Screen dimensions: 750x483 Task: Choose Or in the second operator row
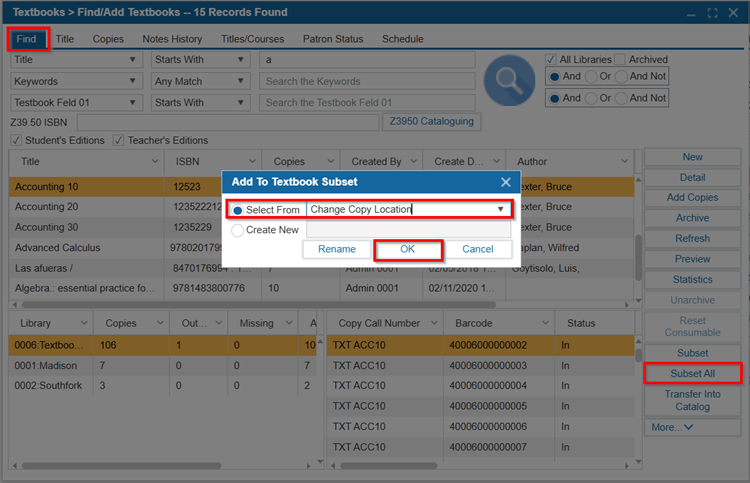click(x=591, y=98)
